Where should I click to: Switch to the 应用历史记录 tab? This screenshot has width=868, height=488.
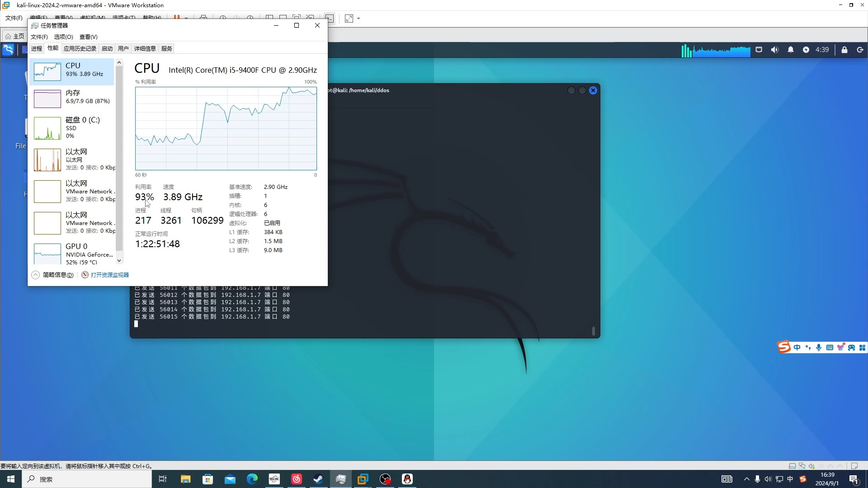tap(80, 48)
